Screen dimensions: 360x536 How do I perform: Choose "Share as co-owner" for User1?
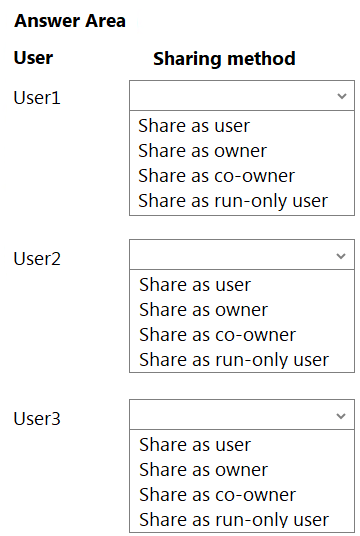(216, 176)
